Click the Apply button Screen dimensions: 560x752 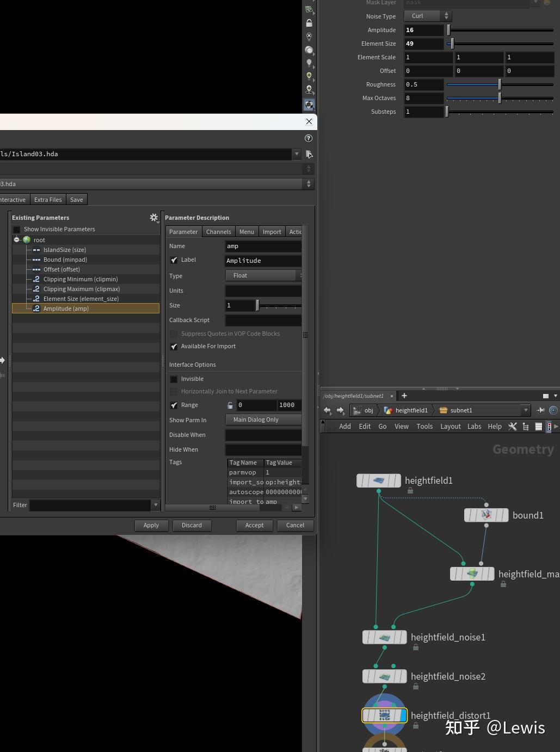click(x=151, y=525)
